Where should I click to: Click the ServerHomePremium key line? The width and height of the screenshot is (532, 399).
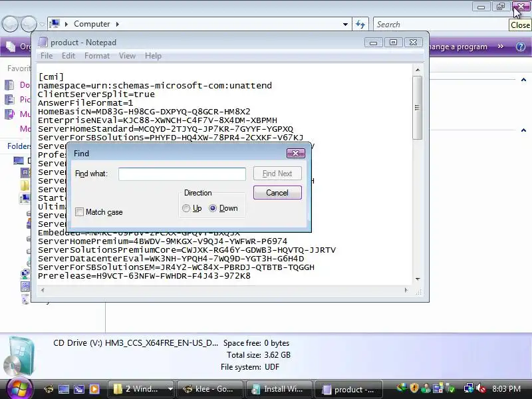tap(162, 241)
